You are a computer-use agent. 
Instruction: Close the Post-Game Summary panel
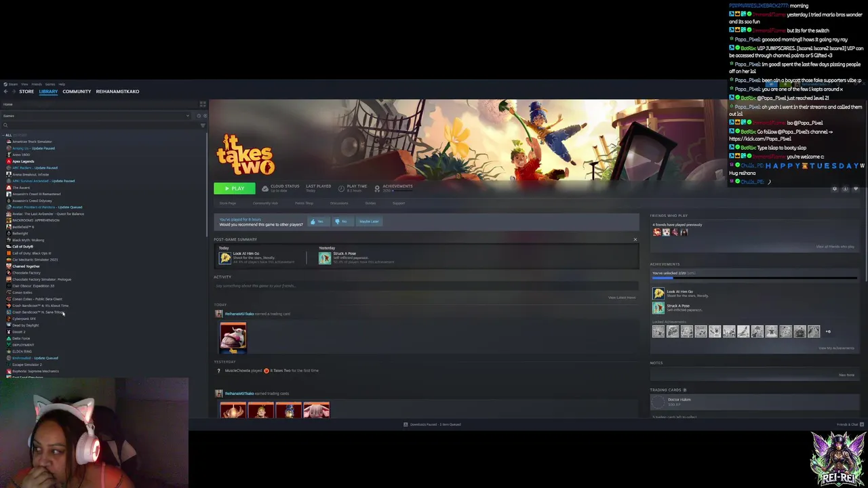point(635,239)
